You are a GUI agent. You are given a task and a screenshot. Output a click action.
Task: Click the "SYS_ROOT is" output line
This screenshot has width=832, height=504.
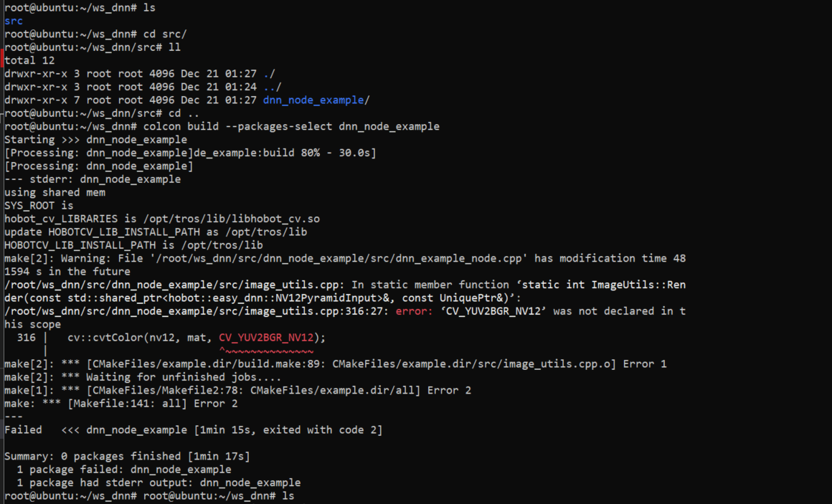click(x=39, y=205)
